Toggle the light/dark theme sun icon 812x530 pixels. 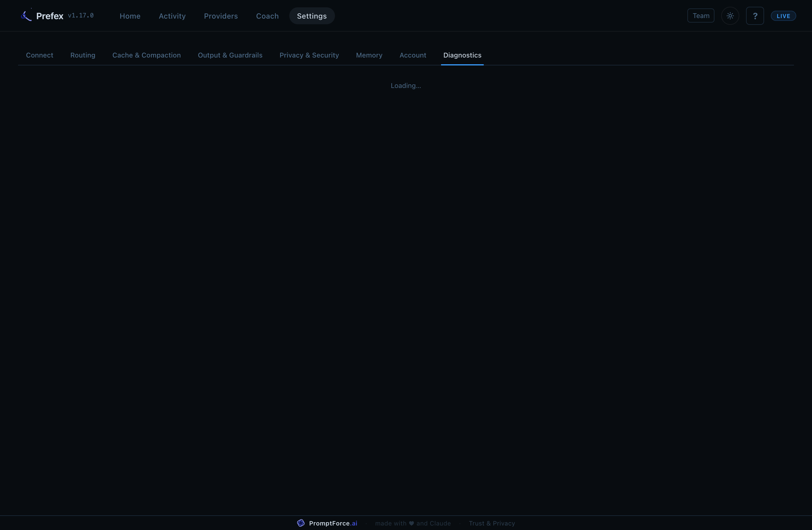[730, 16]
